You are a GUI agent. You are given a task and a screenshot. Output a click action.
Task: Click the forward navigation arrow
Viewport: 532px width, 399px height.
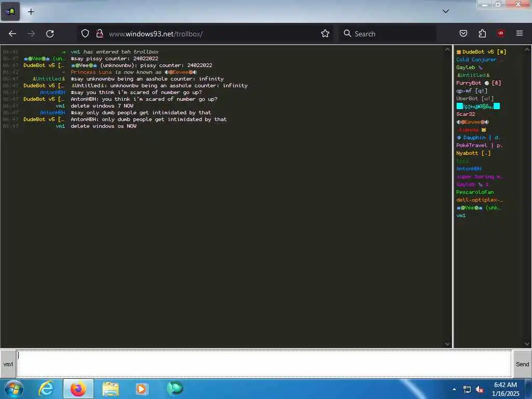point(31,34)
